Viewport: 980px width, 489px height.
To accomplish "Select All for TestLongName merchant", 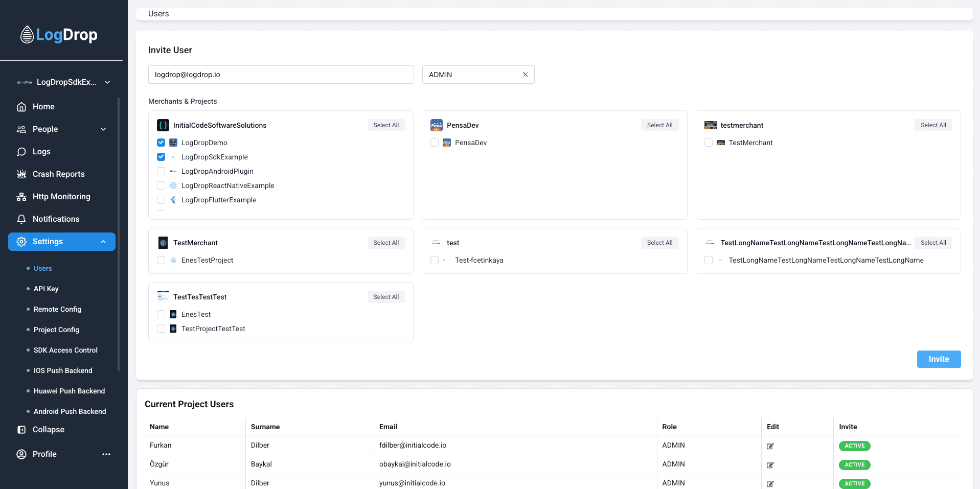I will [933, 243].
